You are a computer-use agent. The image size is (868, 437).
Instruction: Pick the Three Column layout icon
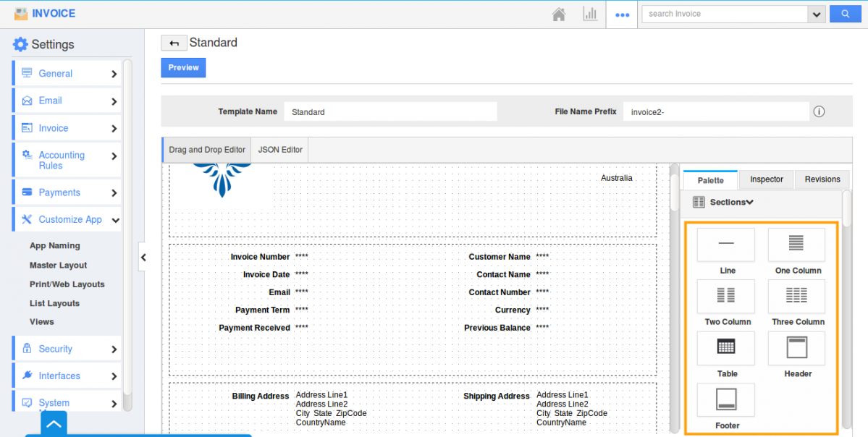click(x=796, y=296)
